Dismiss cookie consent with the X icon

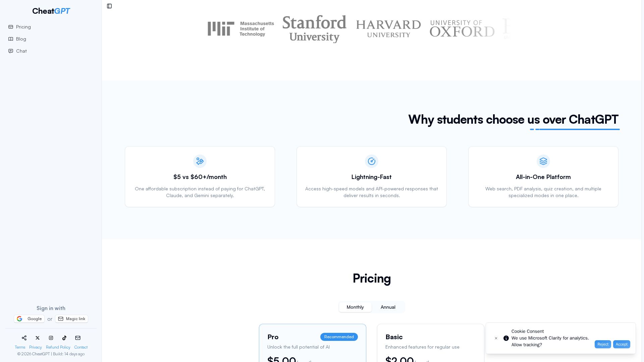[496, 338]
